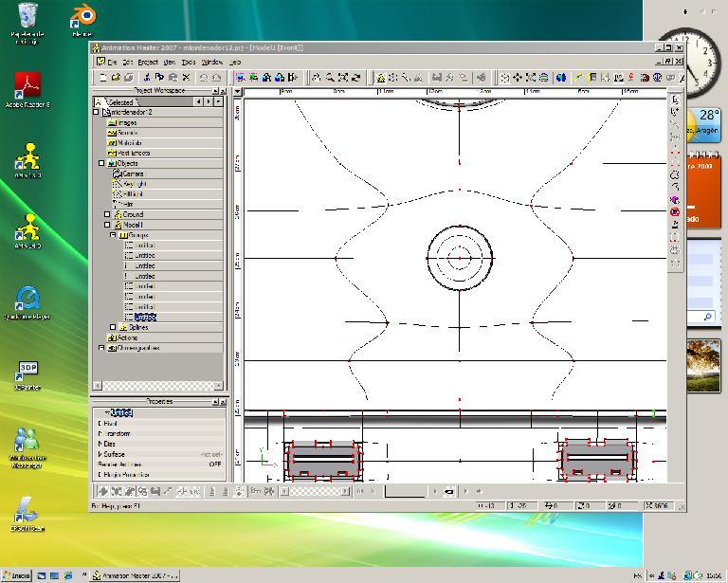Click the Animation Master icon beside File

(x=100, y=62)
